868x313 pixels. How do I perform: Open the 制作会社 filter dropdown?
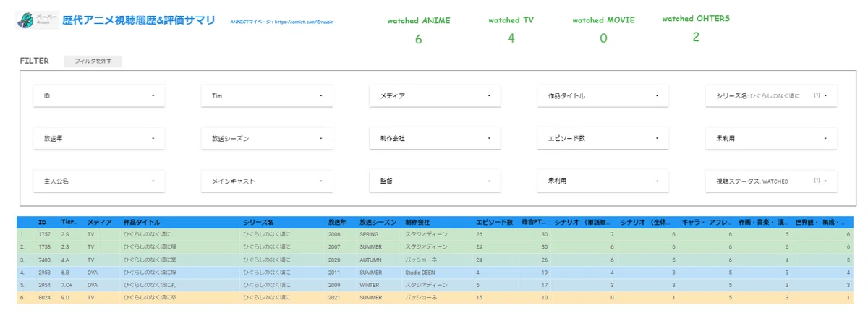tap(435, 138)
